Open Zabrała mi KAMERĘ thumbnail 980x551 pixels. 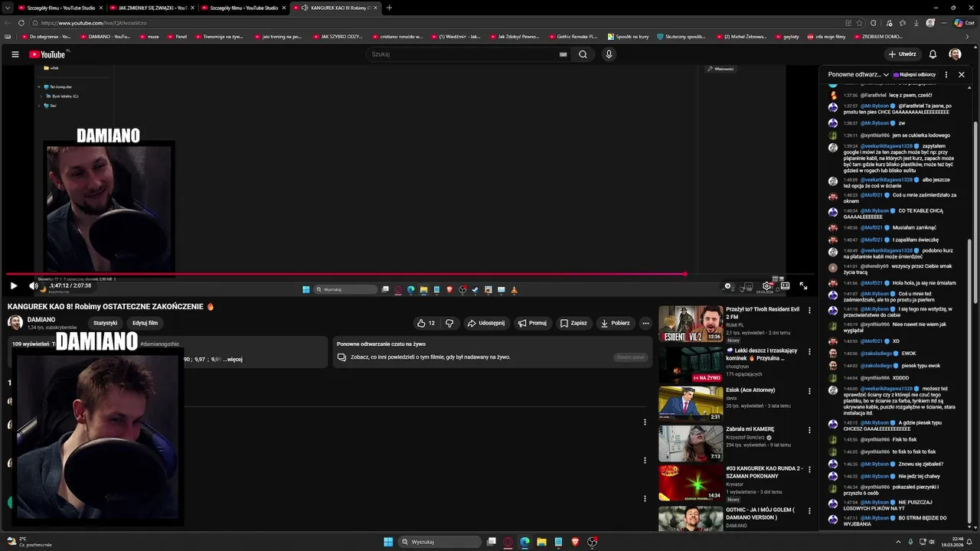coord(691,444)
